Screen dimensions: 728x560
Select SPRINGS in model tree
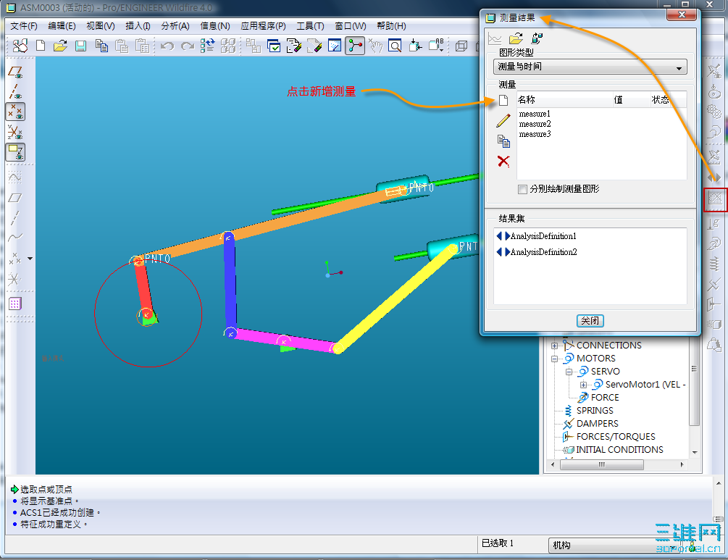[594, 411]
